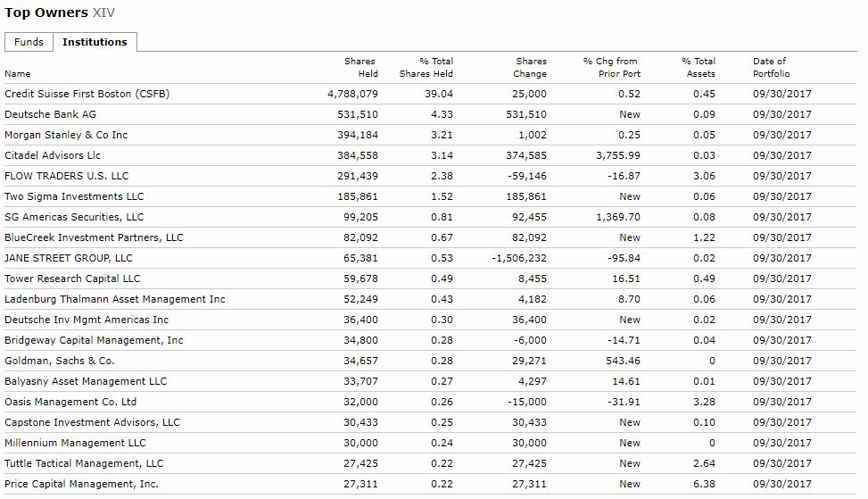This screenshot has height=499, width=868.
Task: Click the Shares Held column header
Action: coord(360,68)
